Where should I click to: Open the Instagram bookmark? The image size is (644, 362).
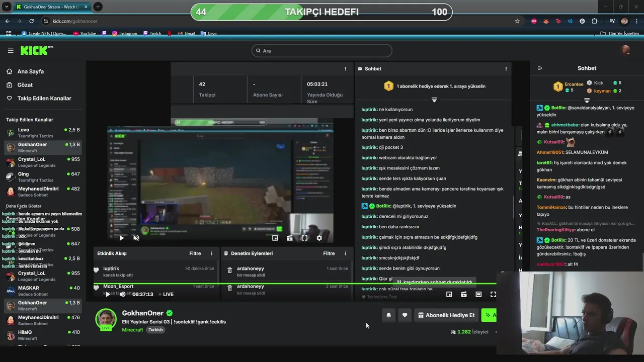(124, 33)
